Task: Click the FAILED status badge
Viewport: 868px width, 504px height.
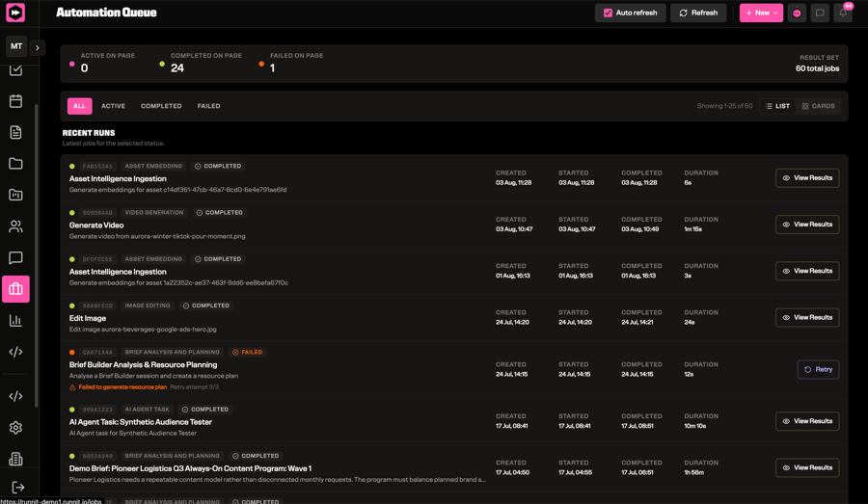Action: pyautogui.click(x=248, y=352)
